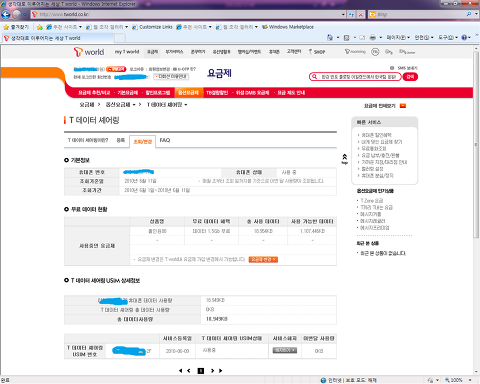Viewport: 480px width, 384px height.
Task: Click the Internet zone globe in status bar
Action: pos(323,380)
